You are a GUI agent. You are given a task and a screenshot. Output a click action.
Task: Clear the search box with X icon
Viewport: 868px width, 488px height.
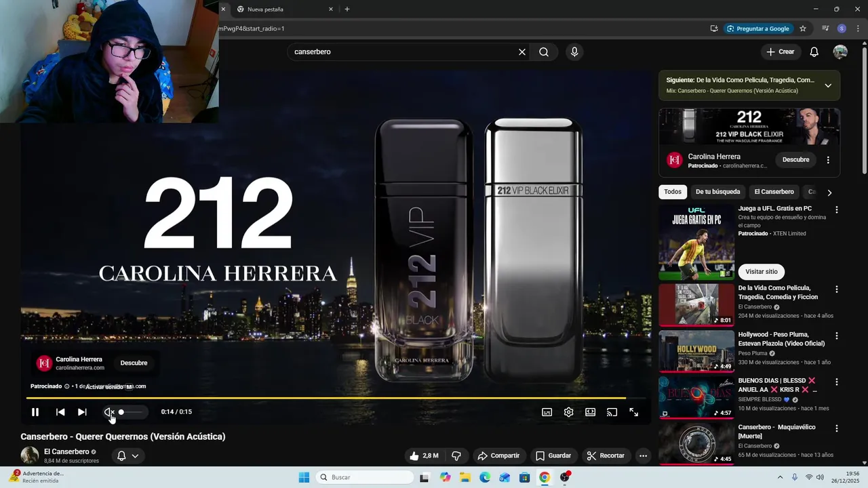[x=522, y=52]
